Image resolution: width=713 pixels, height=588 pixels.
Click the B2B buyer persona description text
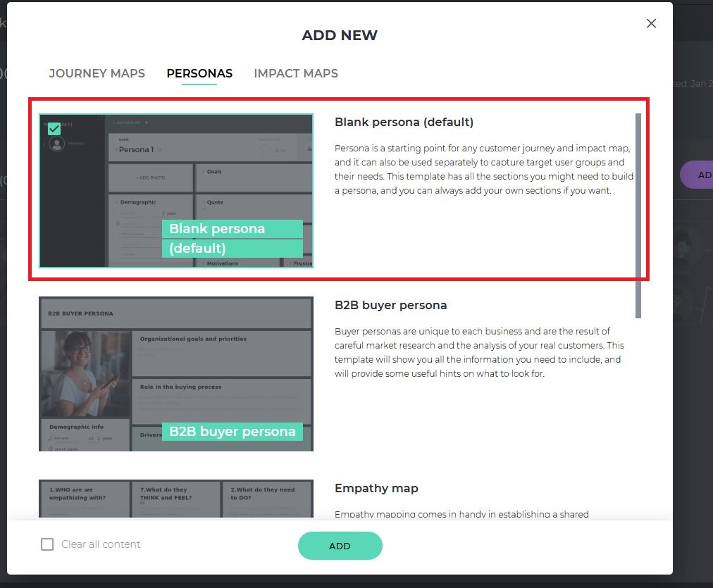(479, 352)
